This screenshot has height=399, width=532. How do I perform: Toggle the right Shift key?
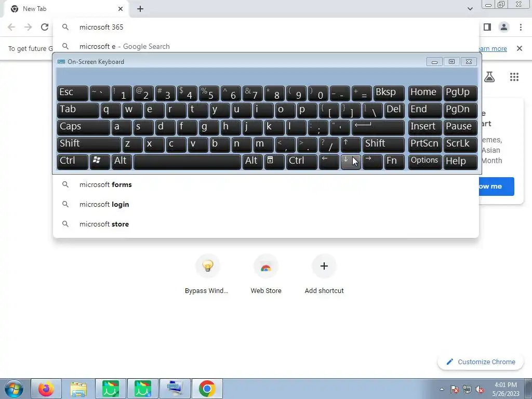click(383, 144)
